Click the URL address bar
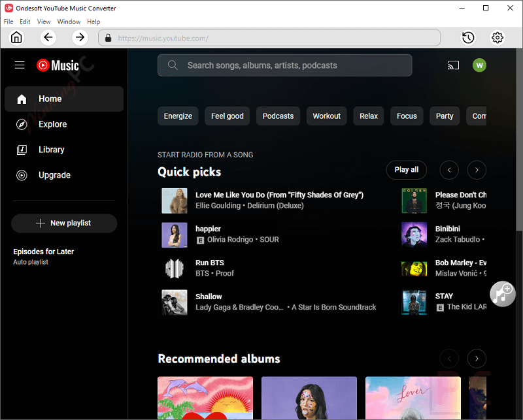Image resolution: width=523 pixels, height=420 pixels. tap(269, 38)
